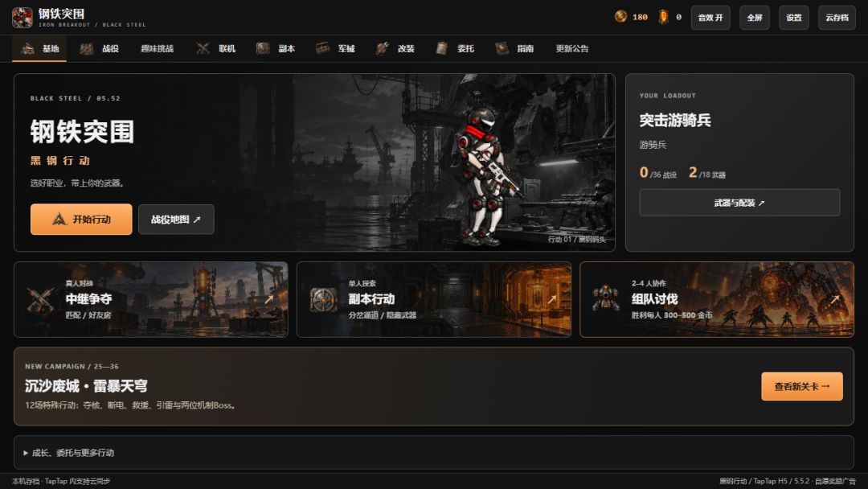Screen dimensions: 868x489
Task: Open 设置 settings
Action: (x=794, y=18)
